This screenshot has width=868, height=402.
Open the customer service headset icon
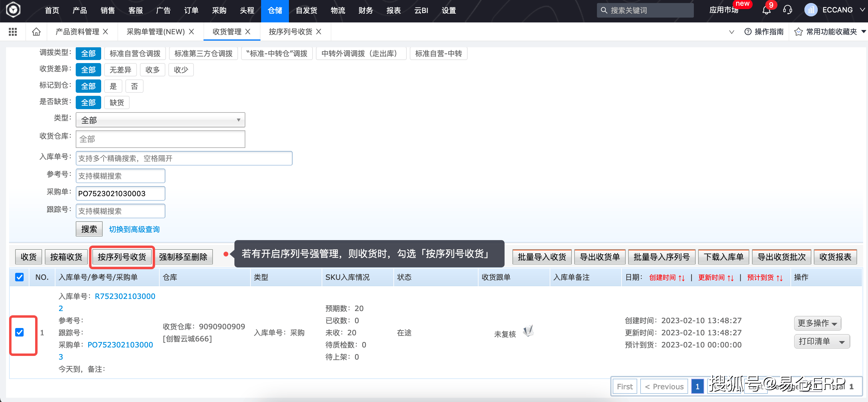[x=787, y=10]
